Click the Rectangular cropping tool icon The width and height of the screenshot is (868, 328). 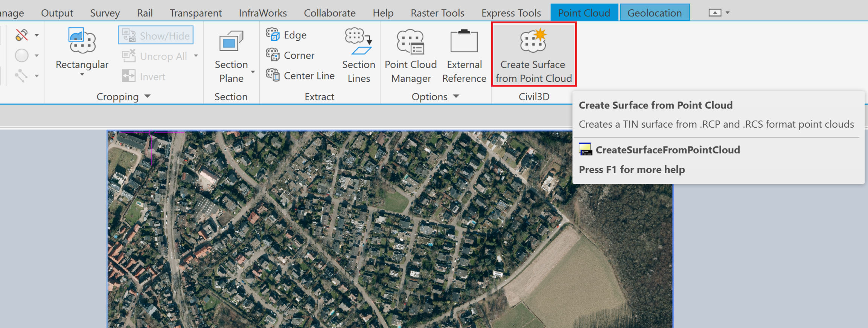[x=82, y=40]
